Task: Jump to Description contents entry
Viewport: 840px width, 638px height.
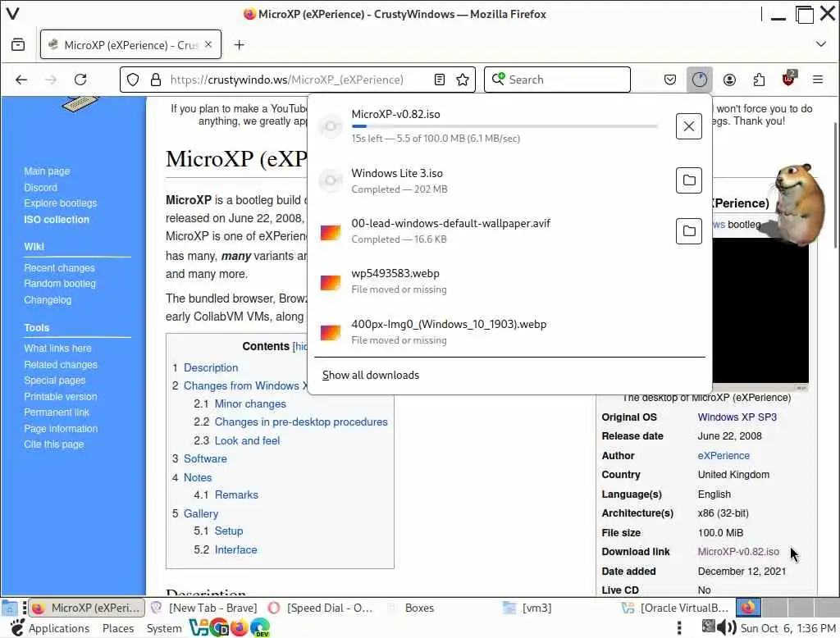Action: [211, 367]
